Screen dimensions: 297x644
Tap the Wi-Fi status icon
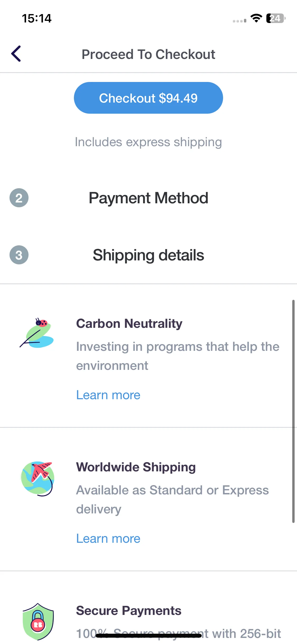(256, 18)
